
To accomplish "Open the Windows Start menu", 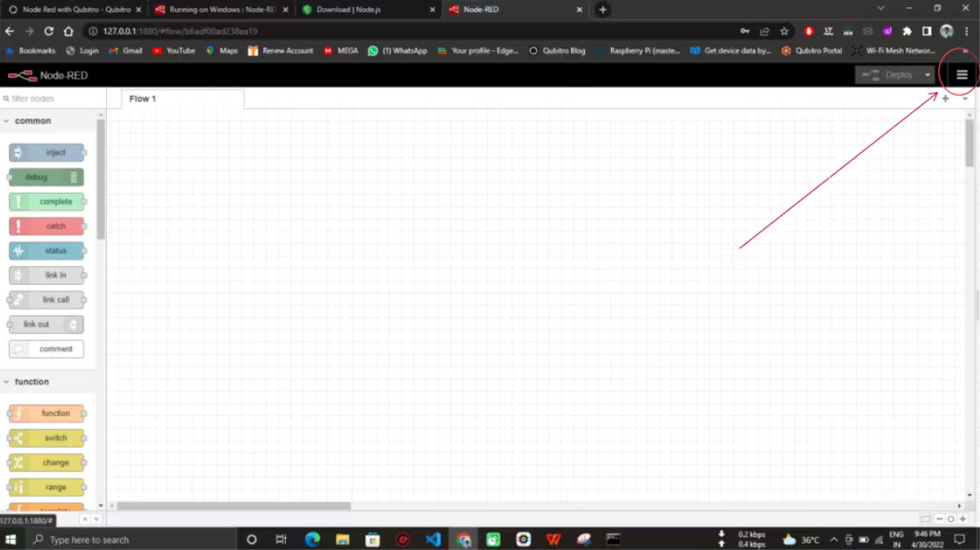I will coord(11,539).
